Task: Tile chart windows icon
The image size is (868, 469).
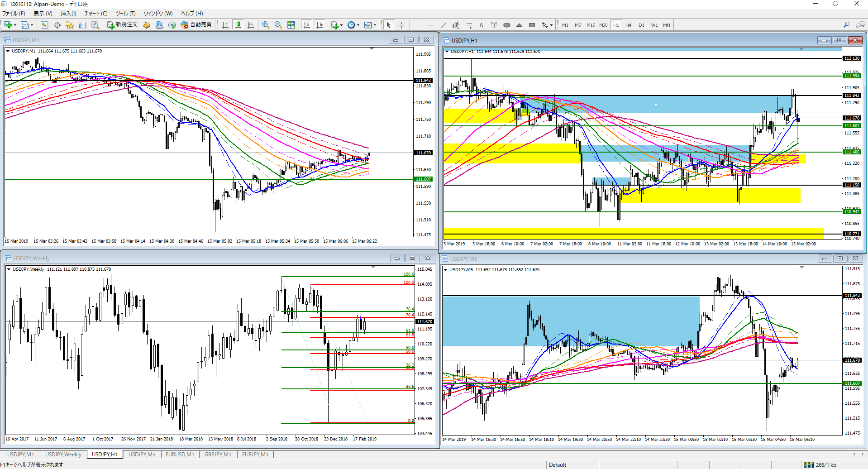Action: pos(291,25)
